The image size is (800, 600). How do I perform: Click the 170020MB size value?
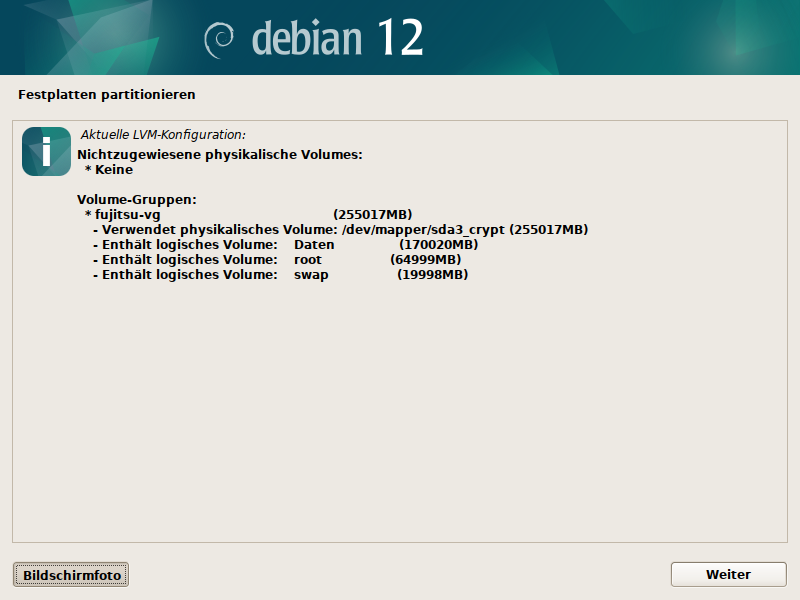438,245
